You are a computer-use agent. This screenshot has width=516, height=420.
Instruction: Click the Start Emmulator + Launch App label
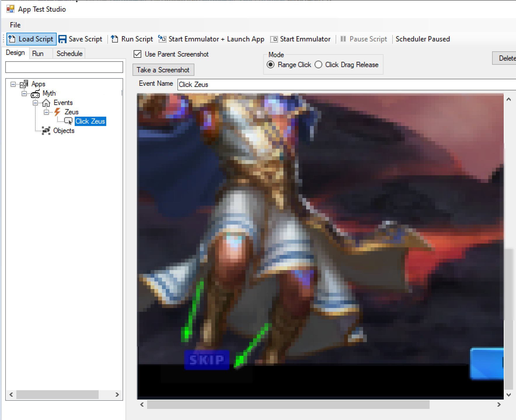217,39
